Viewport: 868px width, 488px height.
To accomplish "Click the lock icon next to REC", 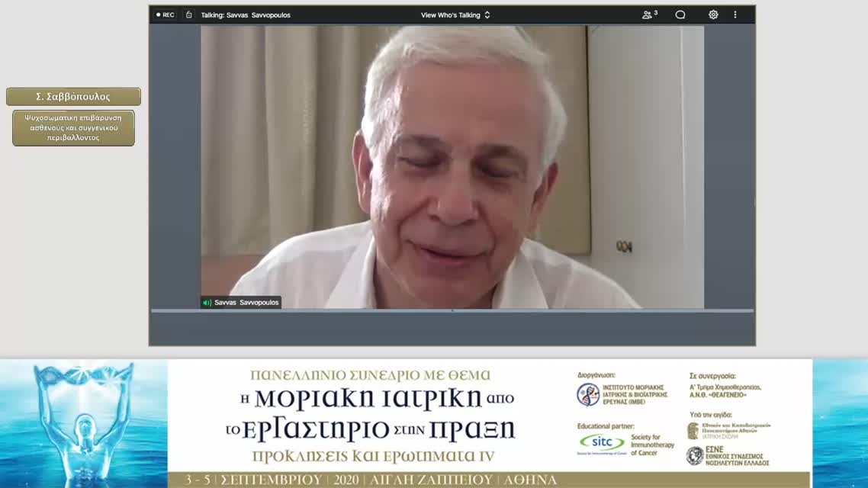I will click(187, 14).
